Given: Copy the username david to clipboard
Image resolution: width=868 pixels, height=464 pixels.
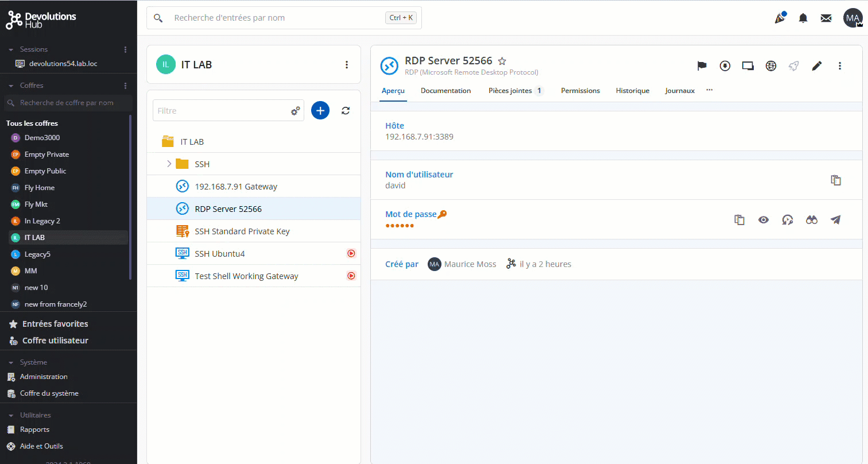Looking at the screenshot, I should coord(836,180).
